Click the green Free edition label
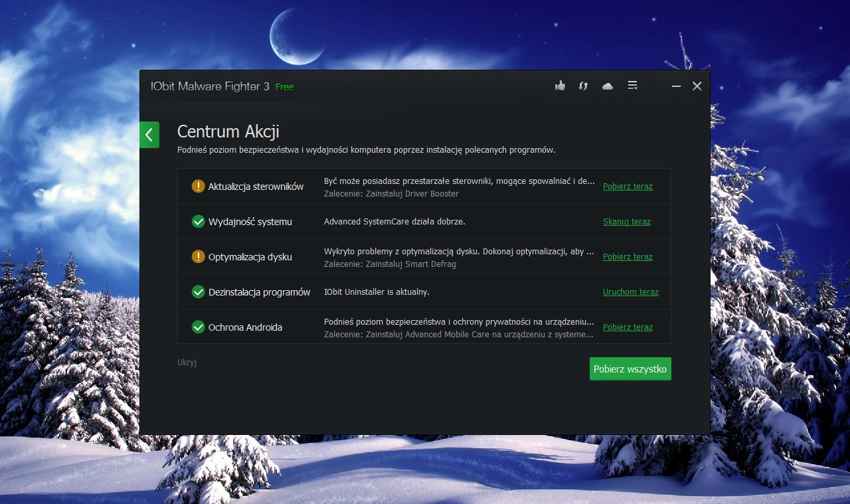 (x=284, y=87)
